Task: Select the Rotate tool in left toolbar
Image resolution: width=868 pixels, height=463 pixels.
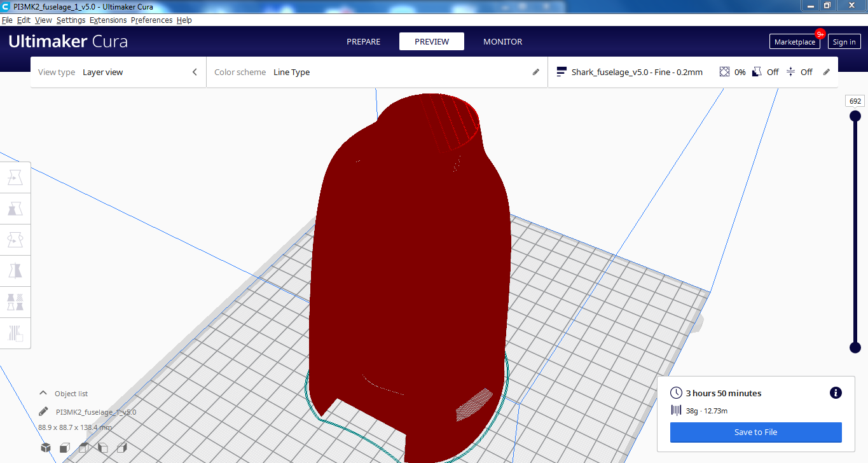Action: point(15,240)
